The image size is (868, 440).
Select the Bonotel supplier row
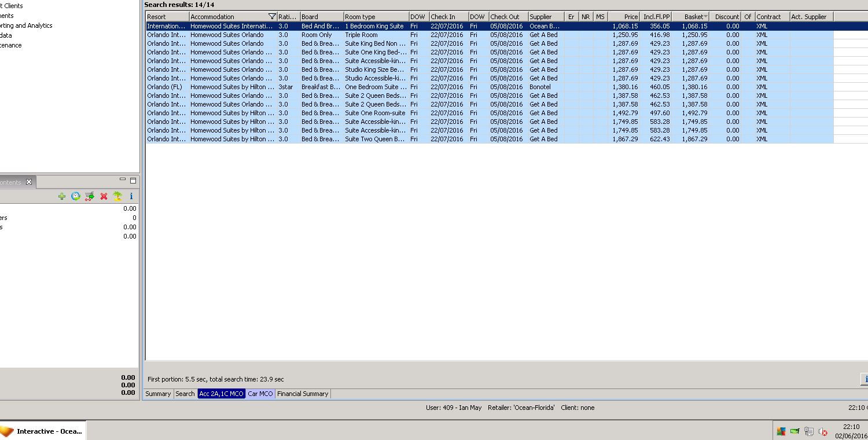[x=490, y=87]
